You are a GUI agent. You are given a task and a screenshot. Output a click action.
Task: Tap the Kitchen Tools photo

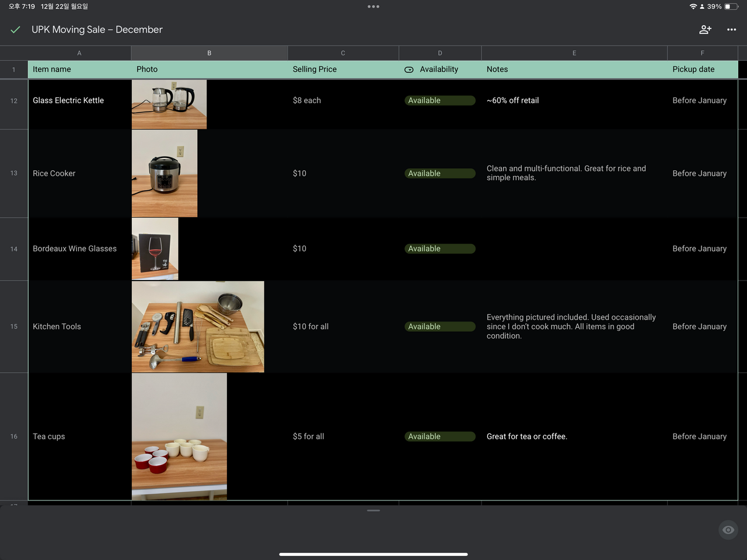[198, 327]
